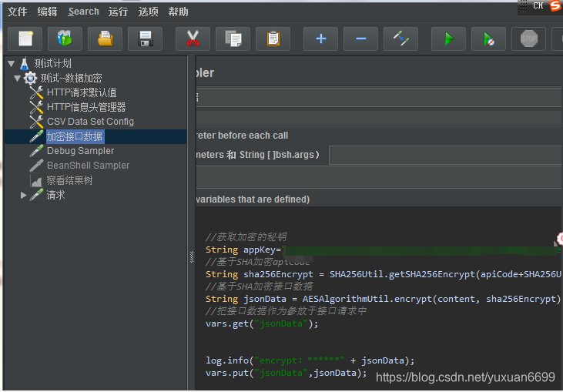Viewport: 563px width, 392px height.
Task: Open the 运行 menu
Action: [118, 12]
